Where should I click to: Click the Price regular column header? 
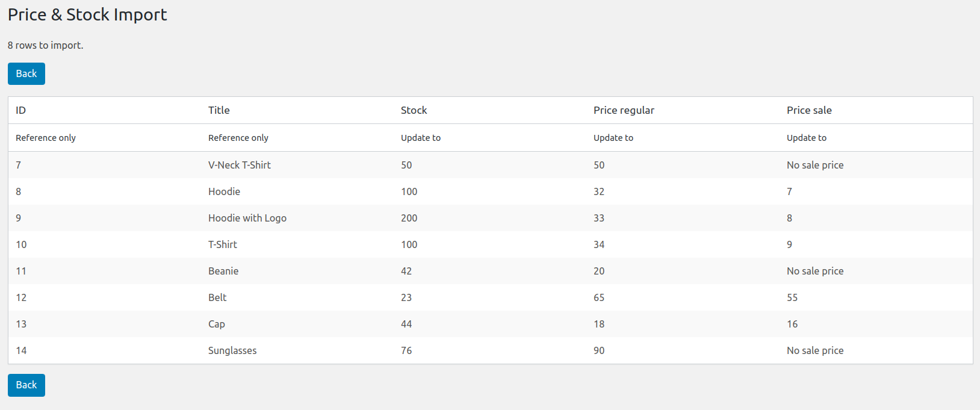pos(624,110)
